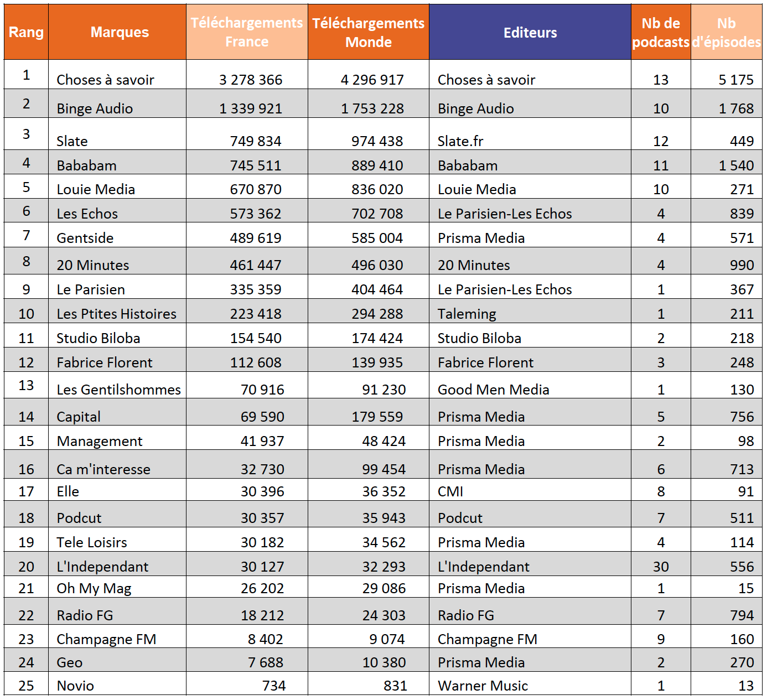
Task: Click the Nb d'épisodes header
Action: 726,32
